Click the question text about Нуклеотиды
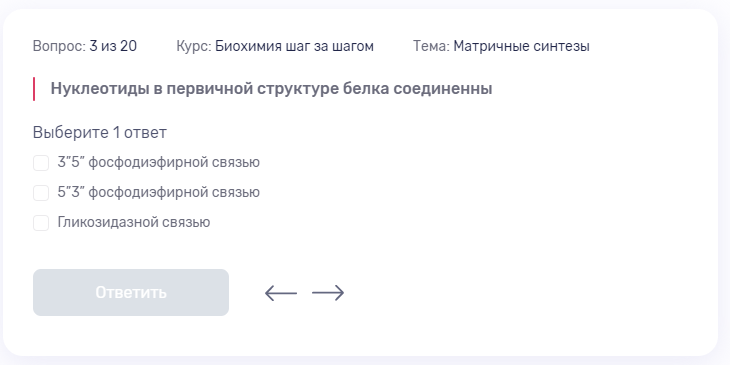The image size is (730, 365). point(271,88)
